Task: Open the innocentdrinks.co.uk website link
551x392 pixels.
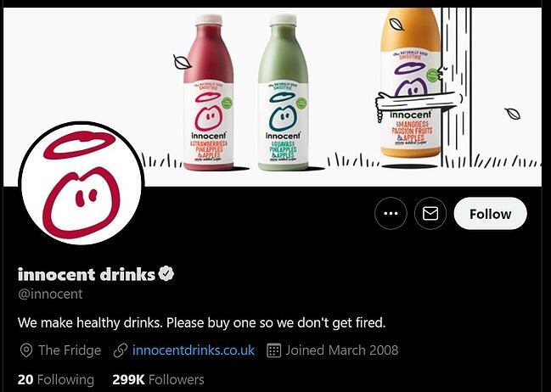Action: click(x=194, y=350)
